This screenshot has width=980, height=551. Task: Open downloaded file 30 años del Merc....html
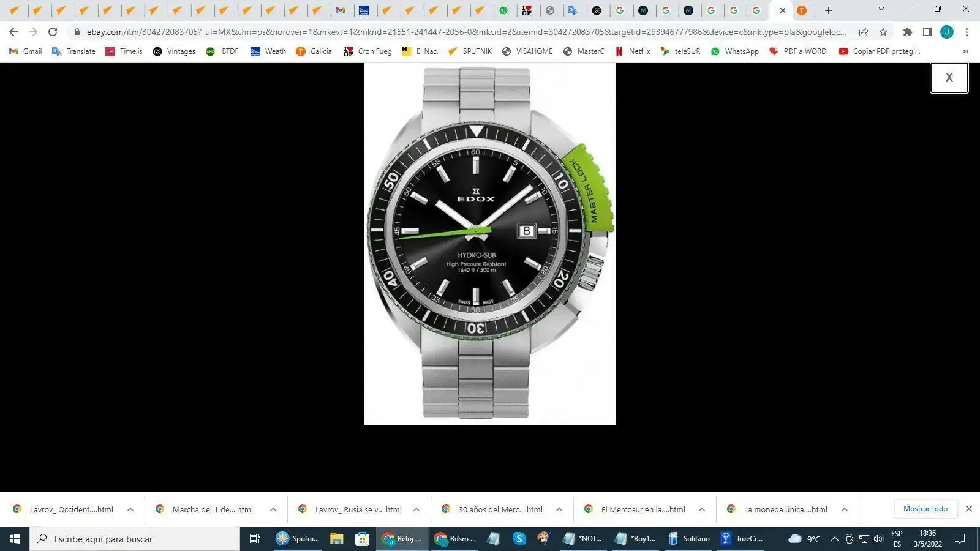(493, 509)
